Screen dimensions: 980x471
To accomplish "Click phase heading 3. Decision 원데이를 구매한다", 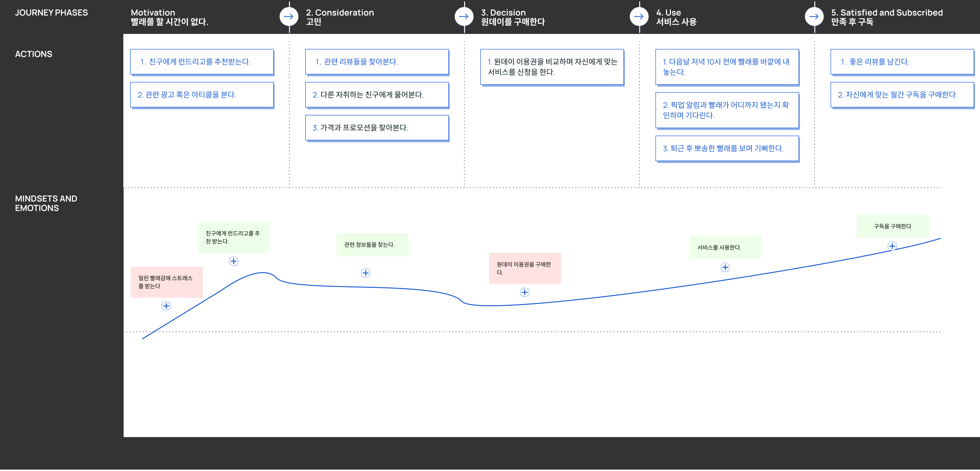I will pyautogui.click(x=513, y=17).
